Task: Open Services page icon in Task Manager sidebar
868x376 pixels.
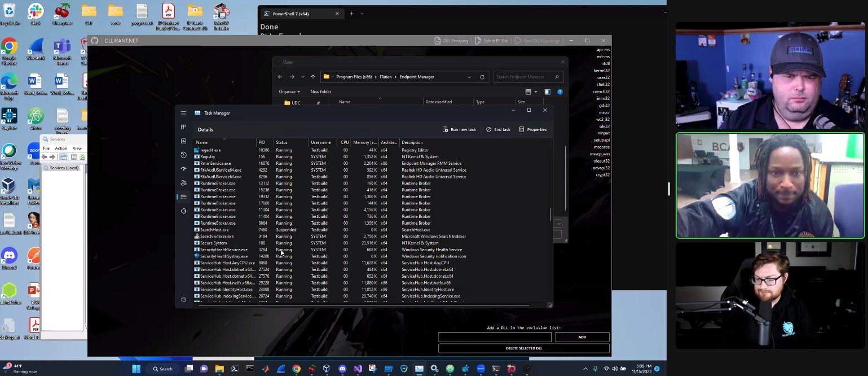Action: pos(183,211)
